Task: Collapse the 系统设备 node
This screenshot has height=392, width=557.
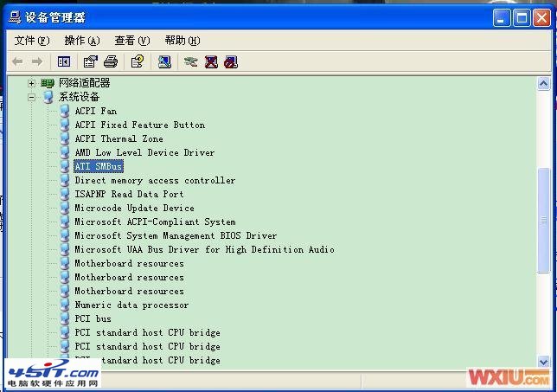Action: [x=31, y=97]
